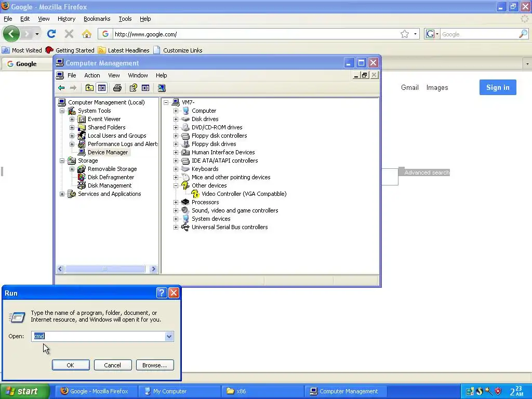Click the Back arrow in Computer Management toolbar
The height and width of the screenshot is (399, 532).
(61, 88)
